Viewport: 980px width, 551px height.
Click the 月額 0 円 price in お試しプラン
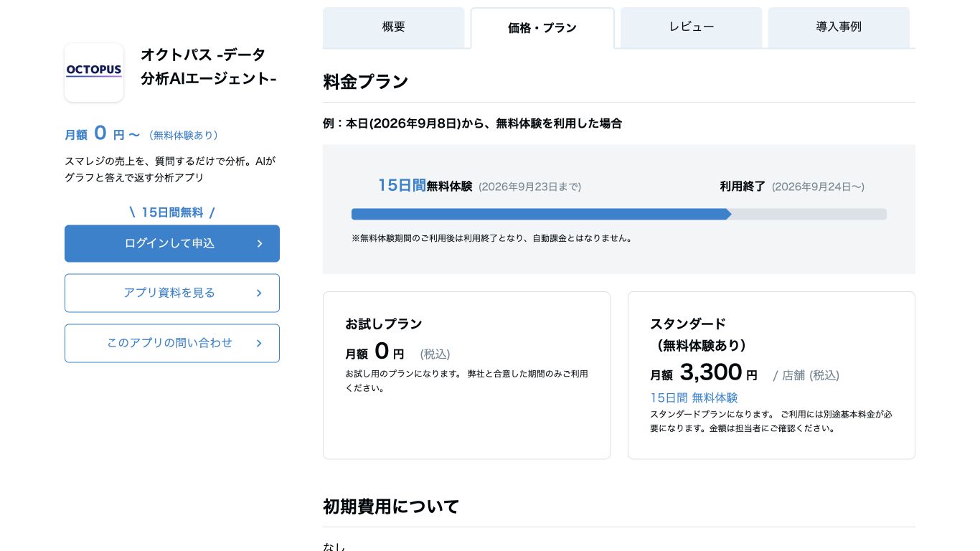coord(374,352)
